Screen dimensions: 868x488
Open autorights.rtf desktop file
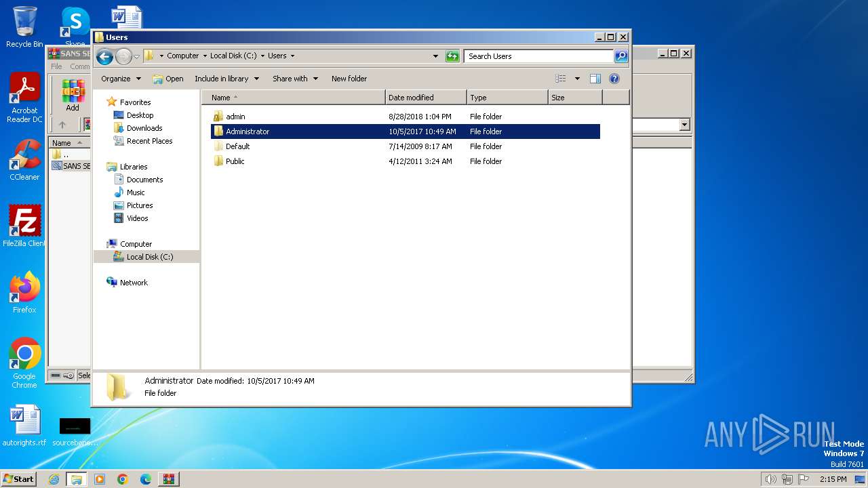24,426
